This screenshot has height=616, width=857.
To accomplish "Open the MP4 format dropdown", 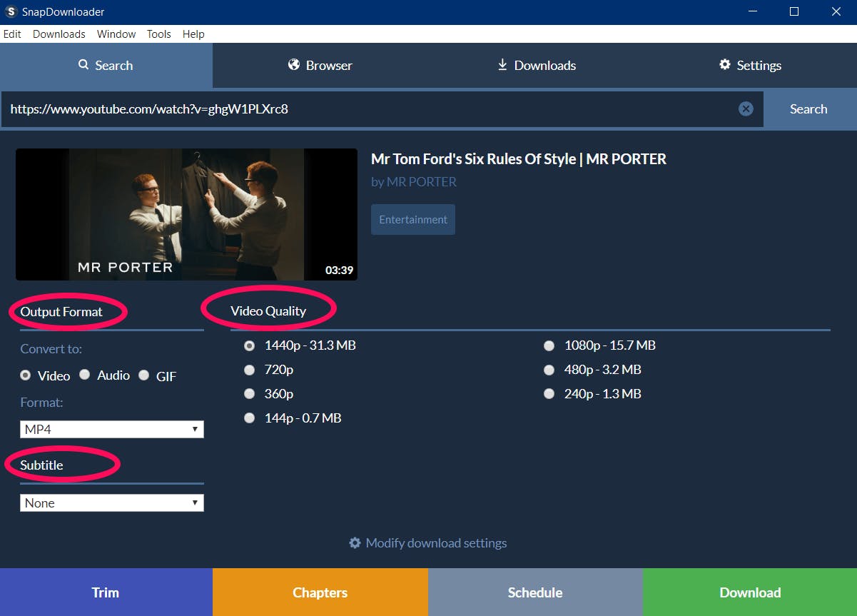I will click(x=112, y=430).
